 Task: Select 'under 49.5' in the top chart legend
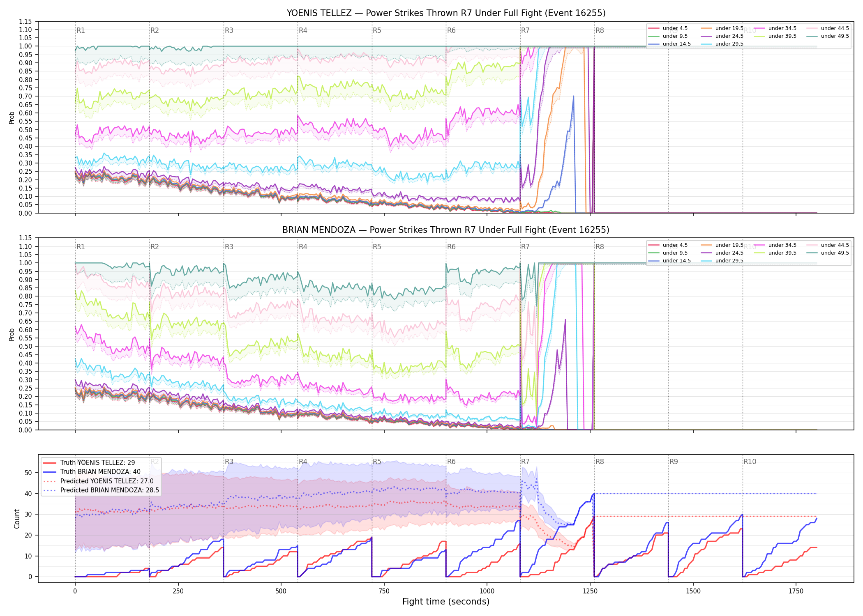[828, 36]
